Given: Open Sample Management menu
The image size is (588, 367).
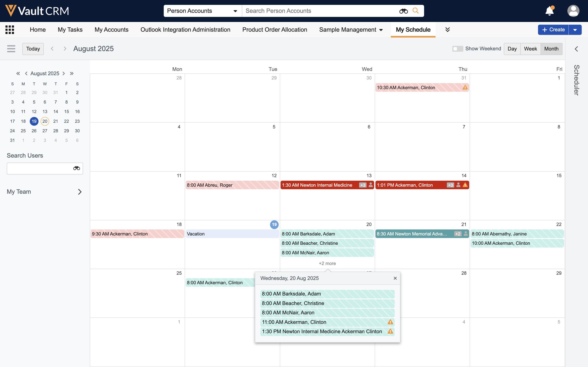Looking at the screenshot, I should pyautogui.click(x=351, y=30).
